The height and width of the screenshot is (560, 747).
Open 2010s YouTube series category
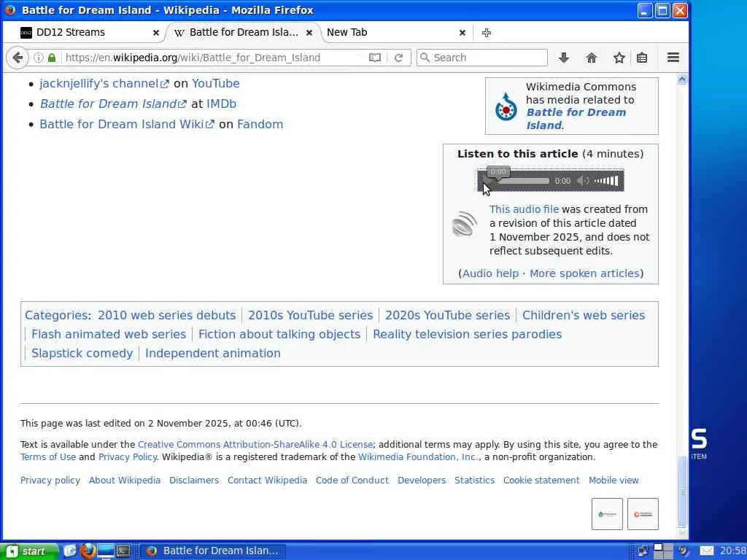(310, 315)
